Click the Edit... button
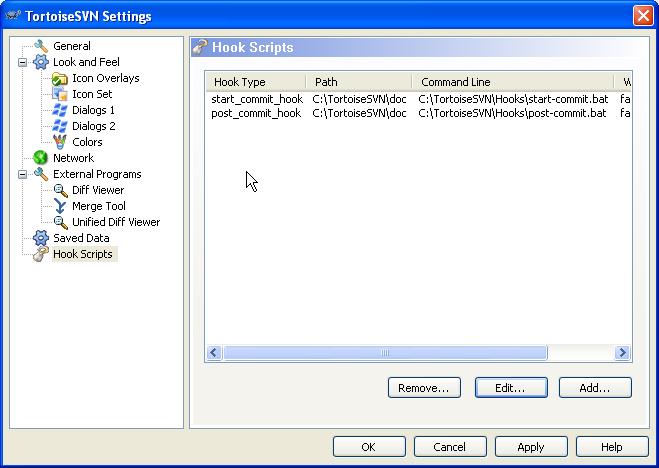This screenshot has height=468, width=659. point(511,387)
